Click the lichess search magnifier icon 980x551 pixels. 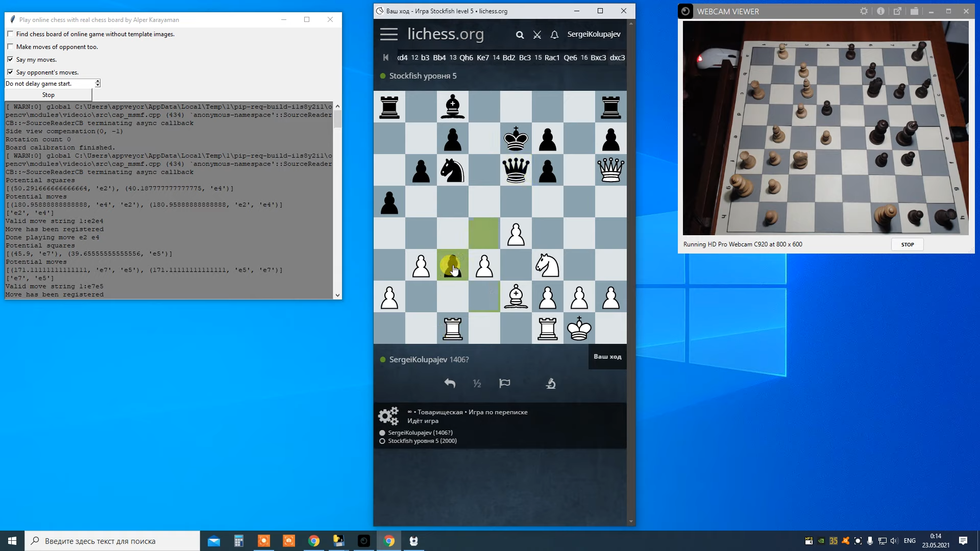click(520, 35)
